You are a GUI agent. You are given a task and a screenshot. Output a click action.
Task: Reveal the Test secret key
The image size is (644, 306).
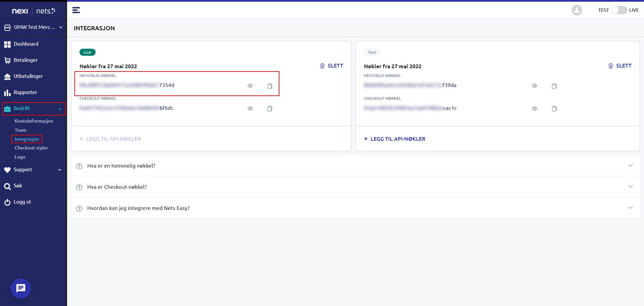pyautogui.click(x=535, y=86)
